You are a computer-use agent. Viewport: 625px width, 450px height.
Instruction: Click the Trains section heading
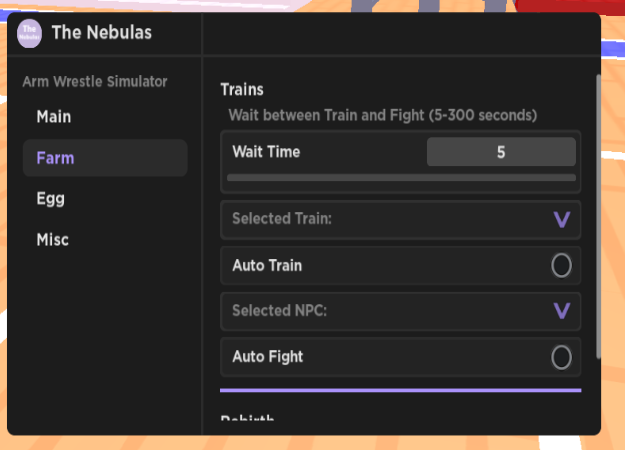coord(242,90)
